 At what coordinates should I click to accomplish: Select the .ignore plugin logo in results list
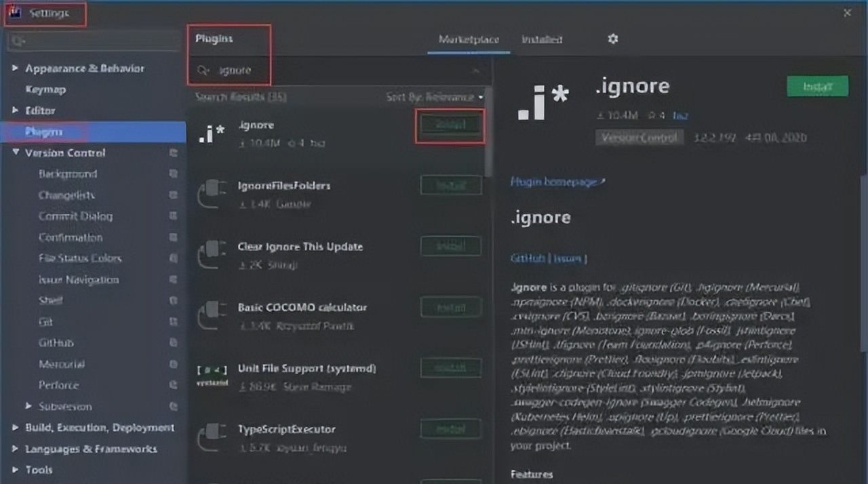click(211, 134)
